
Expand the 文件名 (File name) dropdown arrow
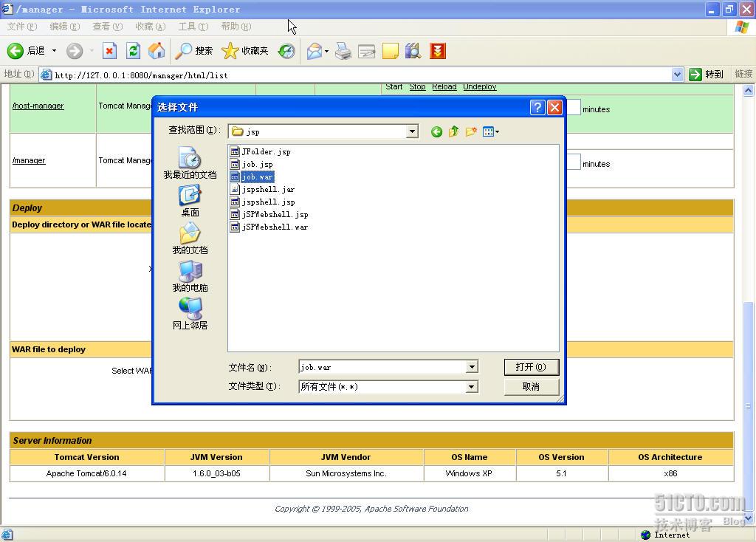coord(472,368)
